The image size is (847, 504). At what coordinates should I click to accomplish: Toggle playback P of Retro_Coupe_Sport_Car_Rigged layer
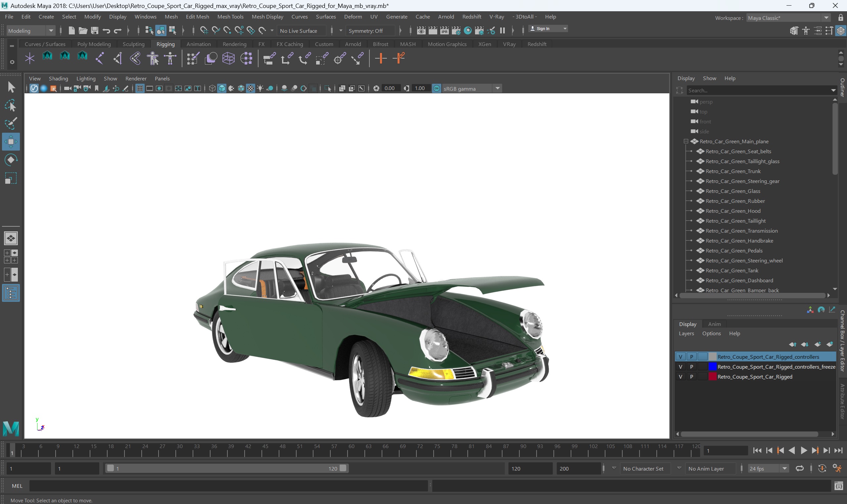691,376
